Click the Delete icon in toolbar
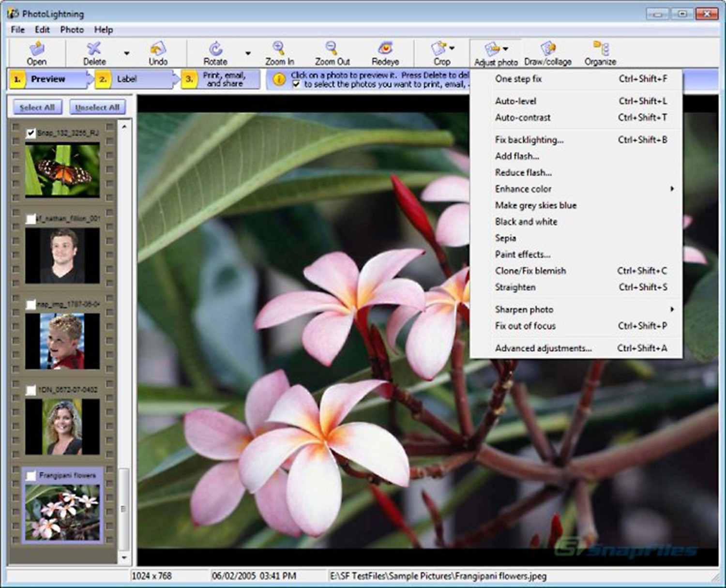The height and width of the screenshot is (588, 726). (94, 48)
